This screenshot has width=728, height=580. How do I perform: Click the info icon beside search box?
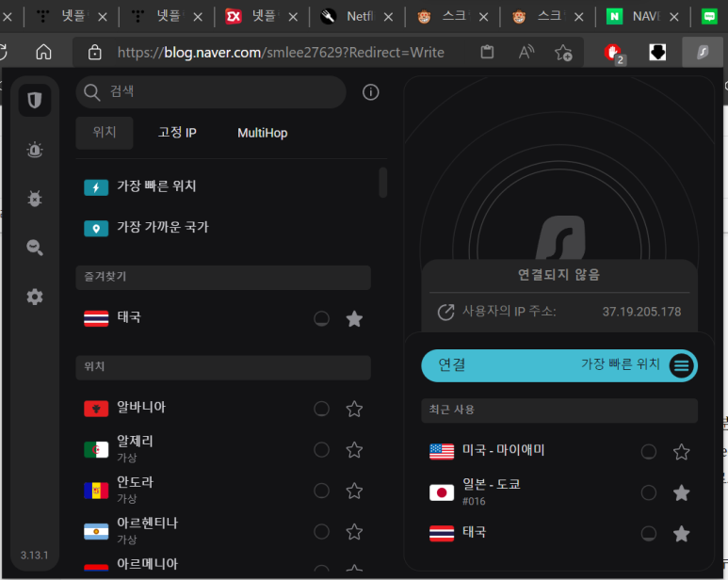tap(370, 92)
